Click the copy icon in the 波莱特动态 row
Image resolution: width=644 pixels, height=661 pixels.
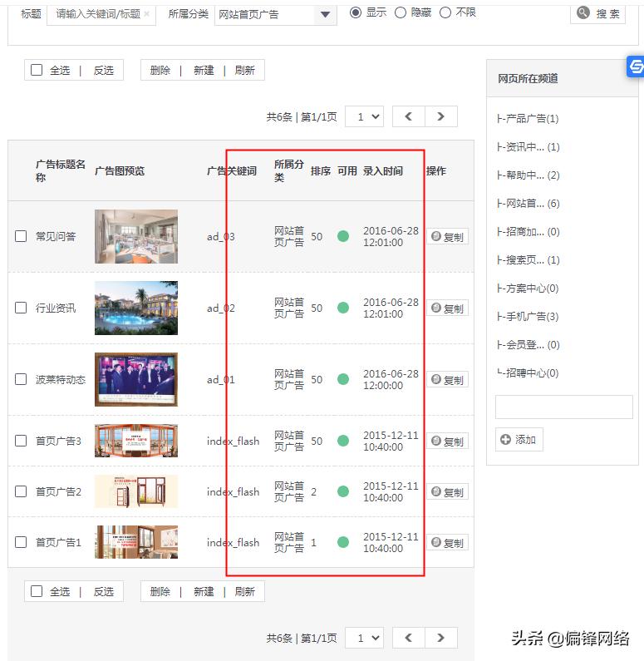tap(436, 379)
